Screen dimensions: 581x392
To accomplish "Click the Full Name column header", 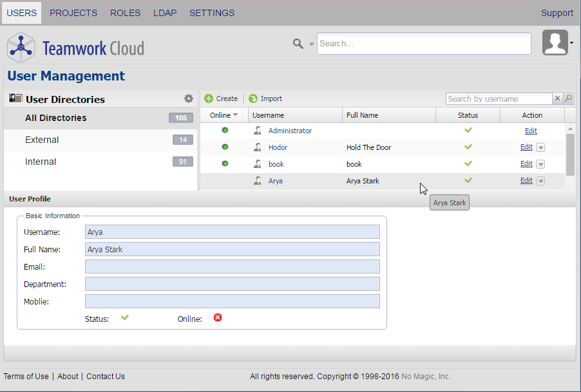I will [x=389, y=115].
